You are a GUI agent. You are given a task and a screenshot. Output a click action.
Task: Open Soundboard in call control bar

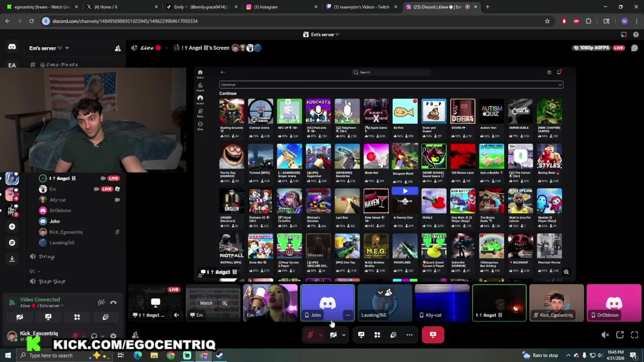click(x=393, y=335)
